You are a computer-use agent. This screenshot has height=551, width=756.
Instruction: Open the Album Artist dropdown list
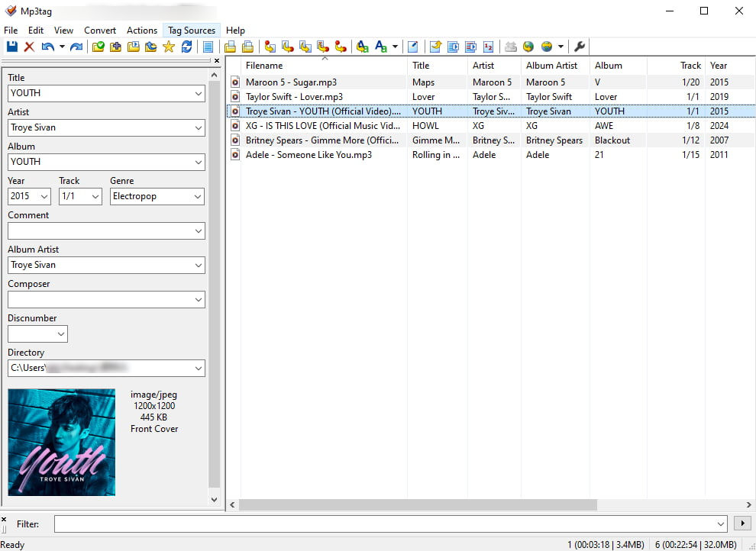198,265
